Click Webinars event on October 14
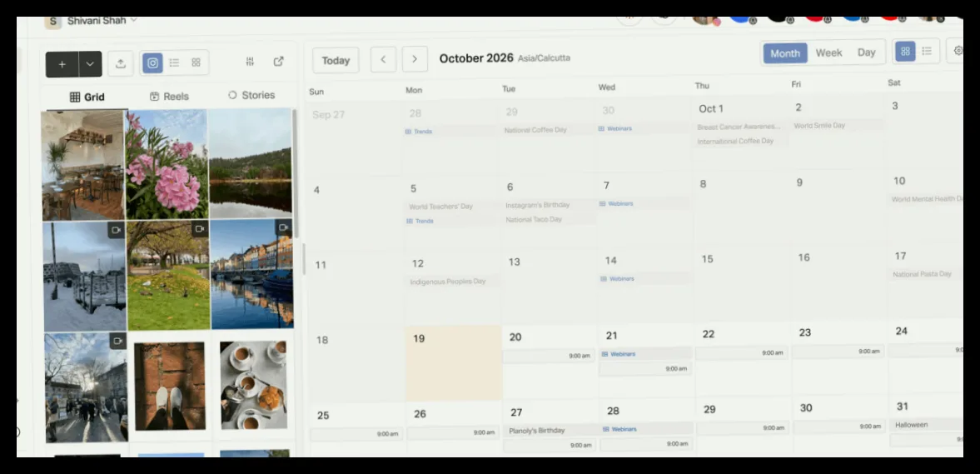Image resolution: width=980 pixels, height=474 pixels. click(x=618, y=278)
